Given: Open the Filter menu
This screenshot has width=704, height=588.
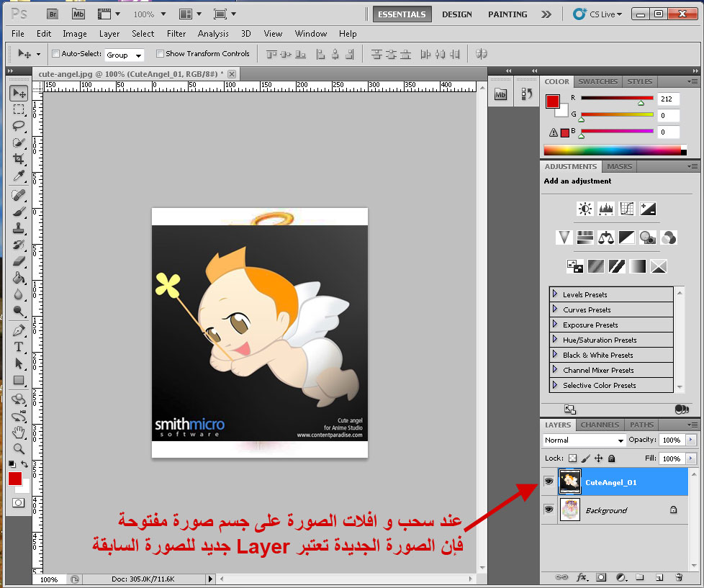Looking at the screenshot, I should pos(176,34).
